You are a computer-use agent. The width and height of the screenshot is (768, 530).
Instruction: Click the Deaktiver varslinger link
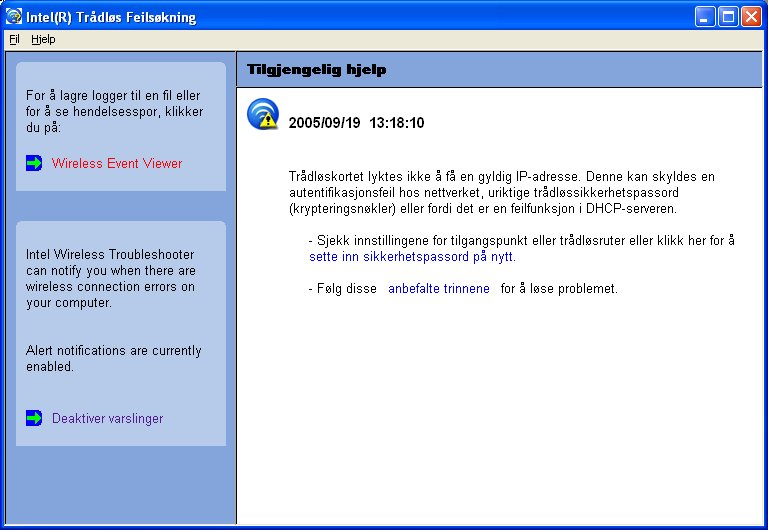pyautogui.click(x=107, y=418)
